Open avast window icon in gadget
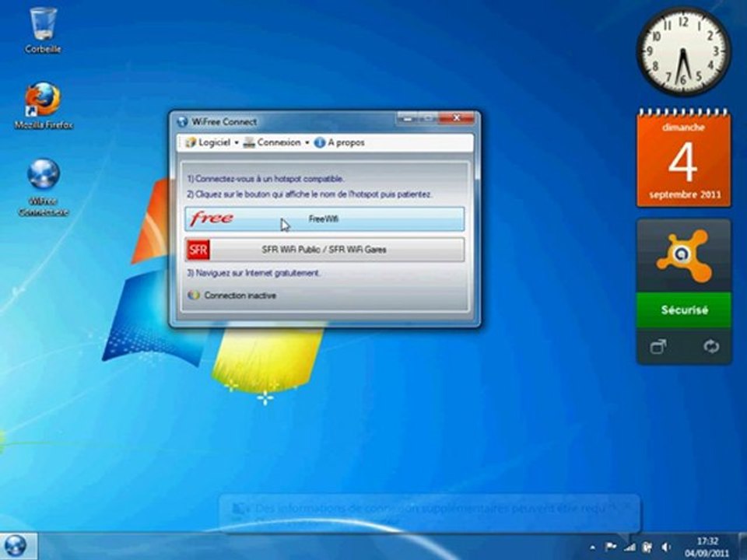The height and width of the screenshot is (560, 747). point(658,346)
